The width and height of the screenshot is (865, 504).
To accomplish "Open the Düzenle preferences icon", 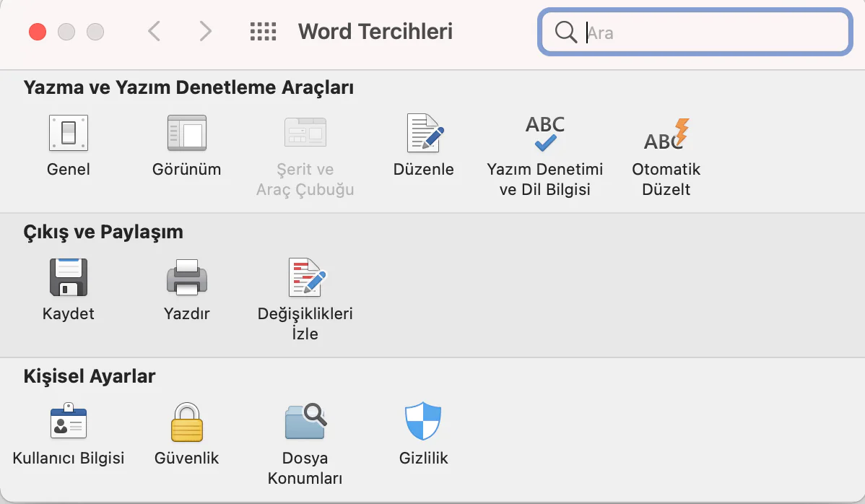I will (x=424, y=134).
